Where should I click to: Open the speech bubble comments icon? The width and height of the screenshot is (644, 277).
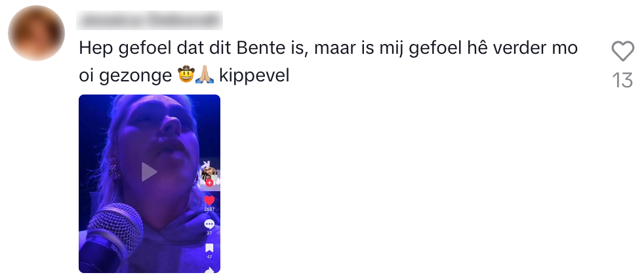click(x=209, y=224)
